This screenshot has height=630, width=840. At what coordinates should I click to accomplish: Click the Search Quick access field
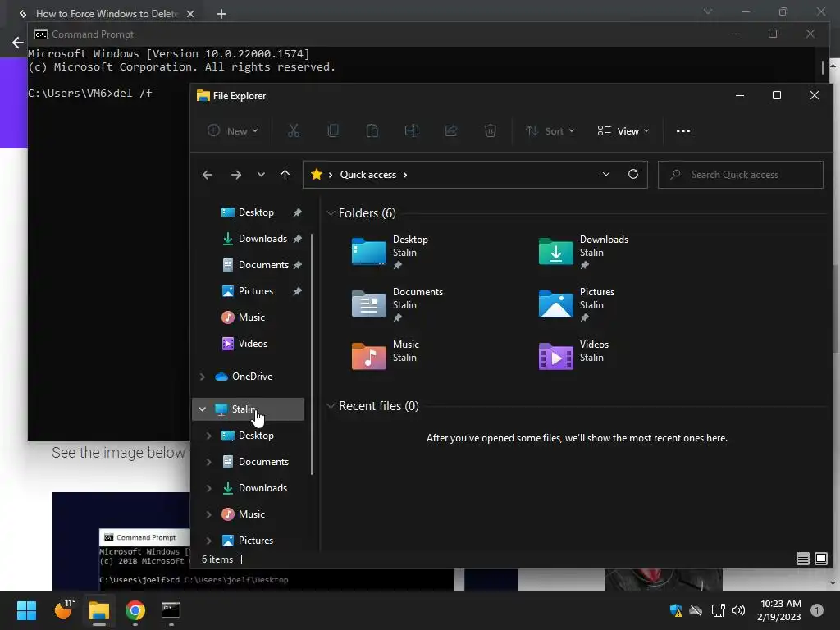click(741, 175)
